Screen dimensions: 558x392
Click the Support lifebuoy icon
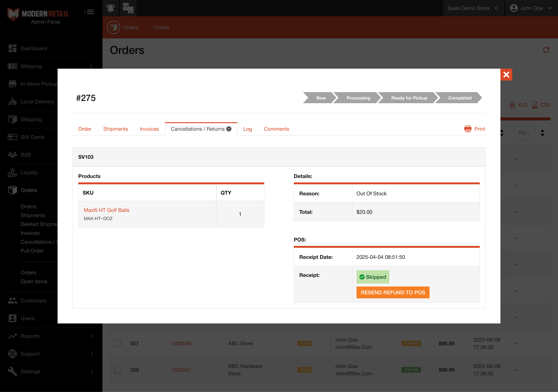12,354
